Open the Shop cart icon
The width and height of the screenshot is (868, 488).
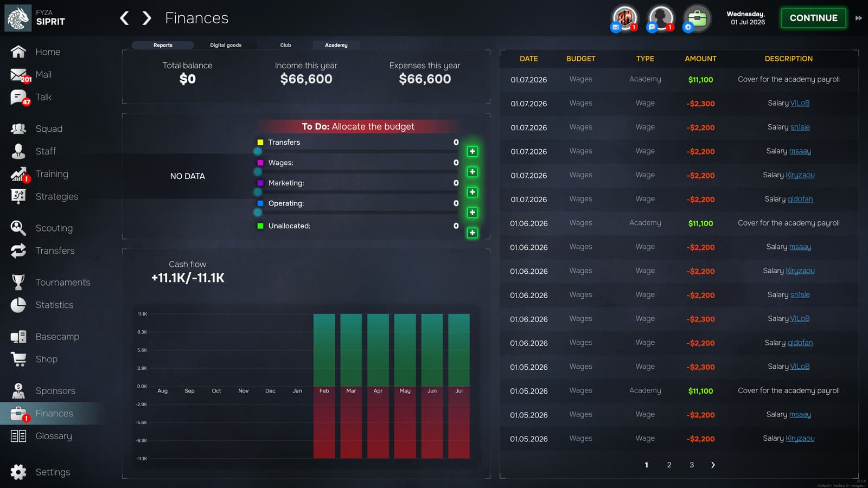click(x=18, y=359)
